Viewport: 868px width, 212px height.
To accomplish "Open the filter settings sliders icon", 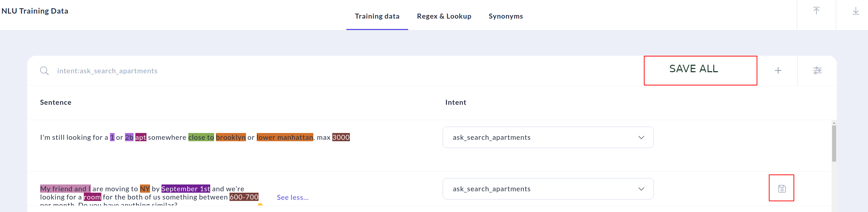I will pos(818,70).
